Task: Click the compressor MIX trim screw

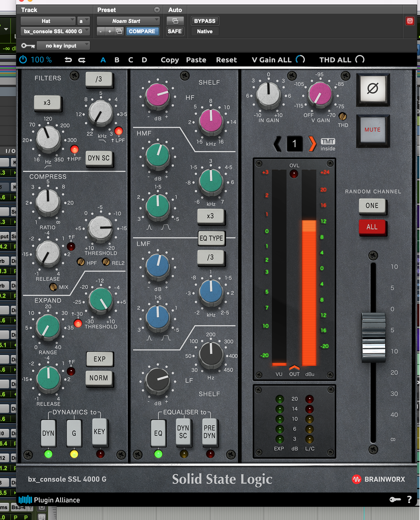Action: point(53,287)
